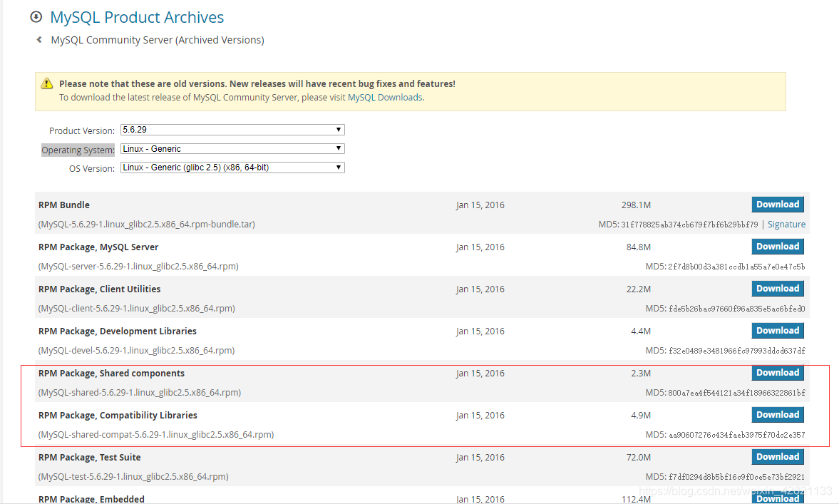The image size is (839, 504).
Task: Download the Client Utilities RPM package
Action: coord(778,289)
